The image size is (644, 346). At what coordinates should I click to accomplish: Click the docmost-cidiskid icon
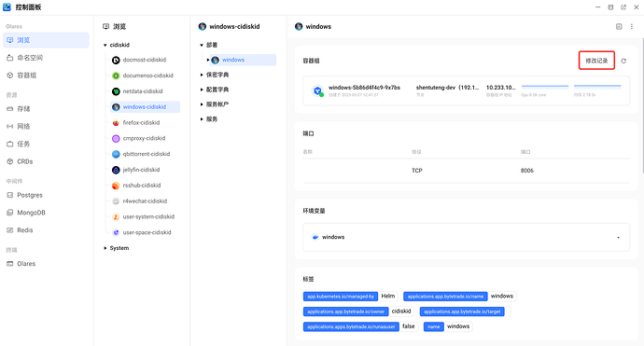pyautogui.click(x=116, y=60)
